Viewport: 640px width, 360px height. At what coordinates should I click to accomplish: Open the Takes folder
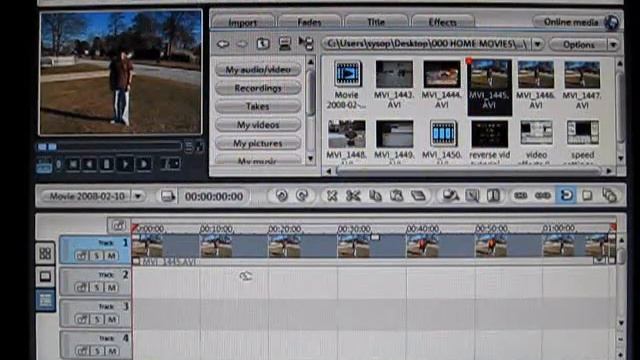click(258, 106)
